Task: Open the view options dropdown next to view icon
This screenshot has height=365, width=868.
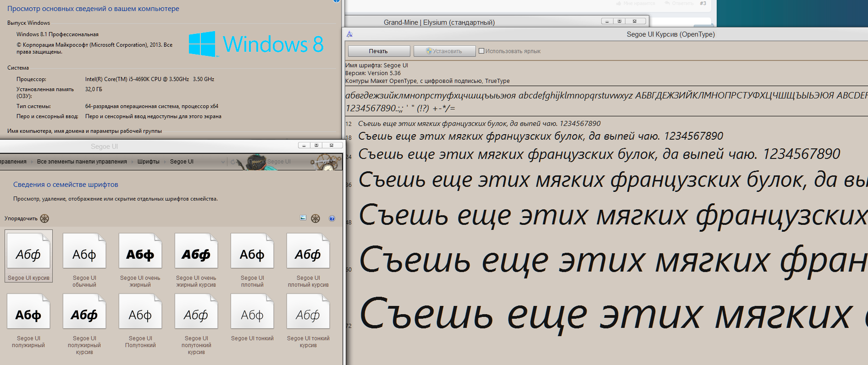Action: coord(315,218)
